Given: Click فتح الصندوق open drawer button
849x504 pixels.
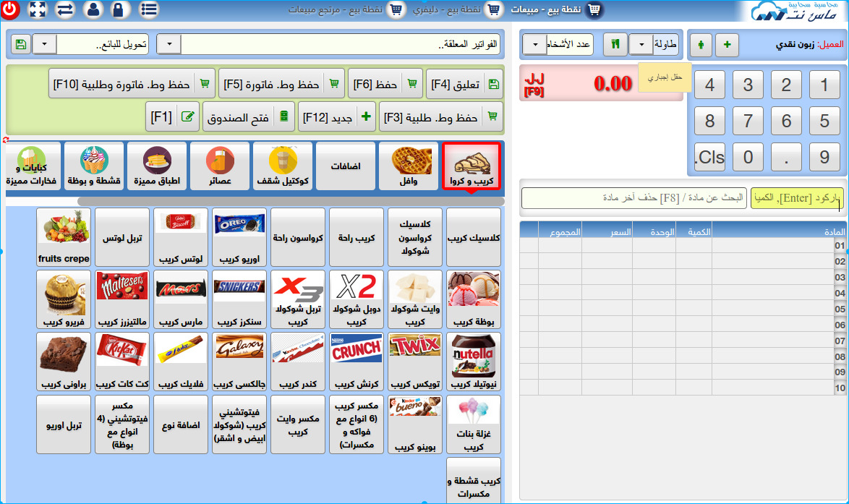Looking at the screenshot, I should tap(249, 117).
